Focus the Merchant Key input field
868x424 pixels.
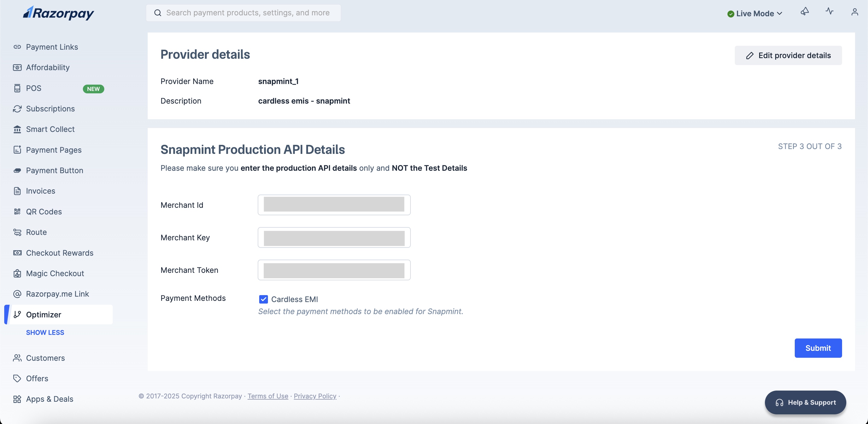point(334,237)
